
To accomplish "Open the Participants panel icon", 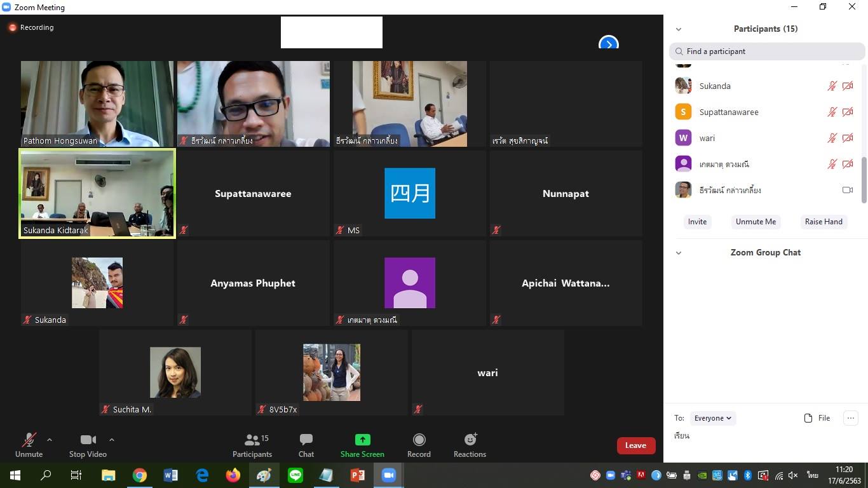I will (x=252, y=440).
